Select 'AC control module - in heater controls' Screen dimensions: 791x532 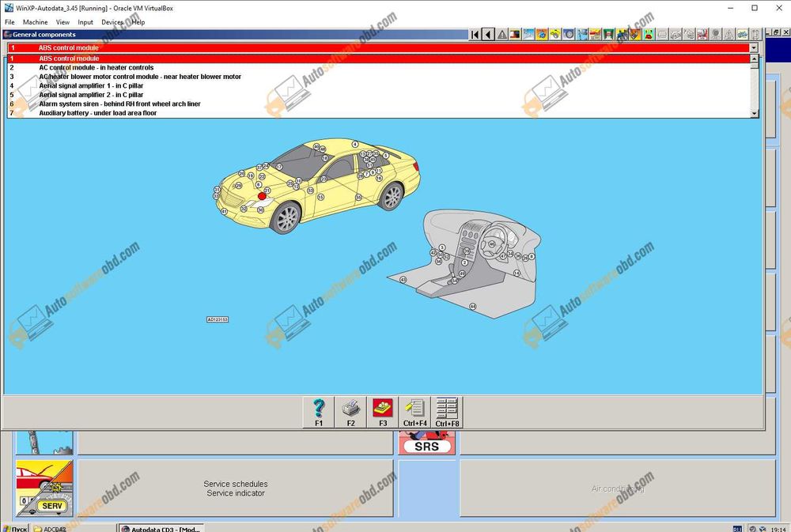[379, 67]
